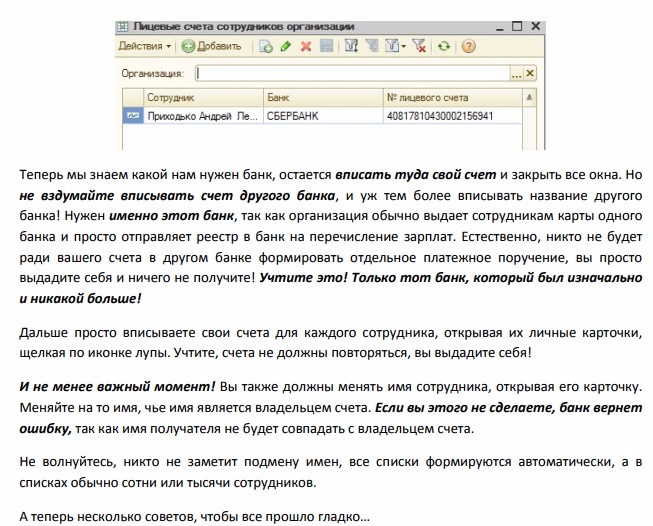
Task: Click the ellipsis button in Организация field
Action: tap(516, 74)
